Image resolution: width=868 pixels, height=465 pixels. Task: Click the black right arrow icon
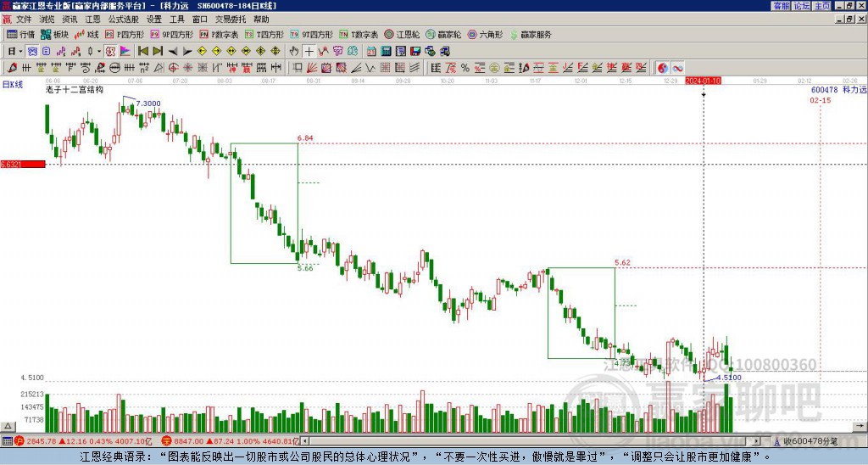tap(187, 52)
